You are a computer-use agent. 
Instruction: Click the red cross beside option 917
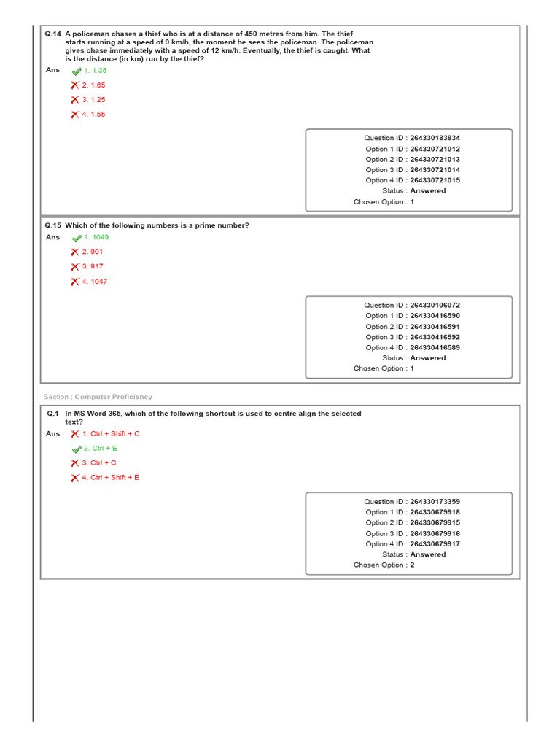pos(75,267)
